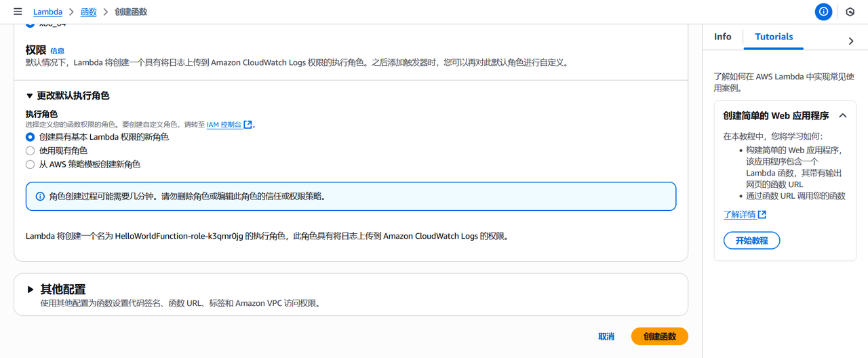Select 使用现有角色 radio button
The image size is (868, 358).
[30, 151]
